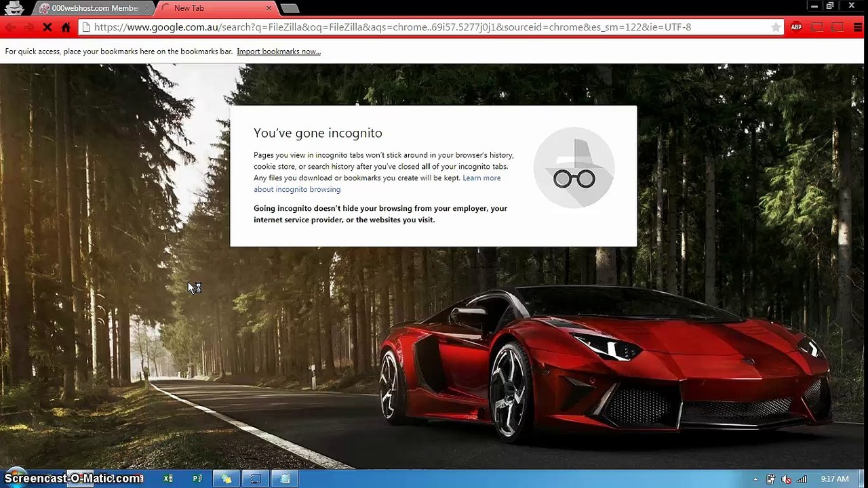
Task: Click the 9:17 AM clock
Action: 834,479
